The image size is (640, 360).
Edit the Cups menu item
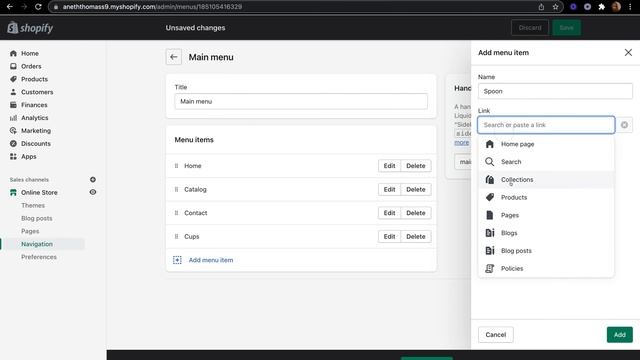pyautogui.click(x=389, y=236)
